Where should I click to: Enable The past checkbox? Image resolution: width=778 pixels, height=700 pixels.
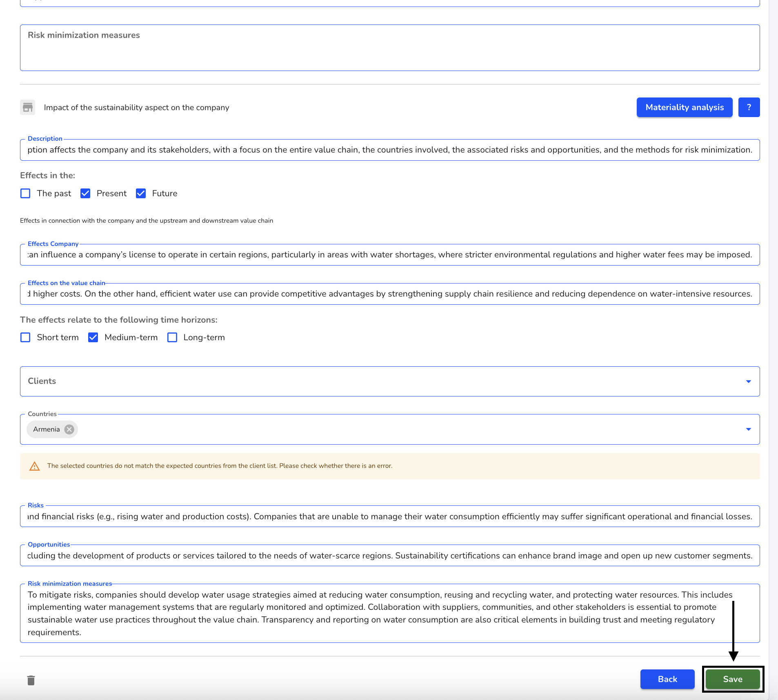(25, 193)
